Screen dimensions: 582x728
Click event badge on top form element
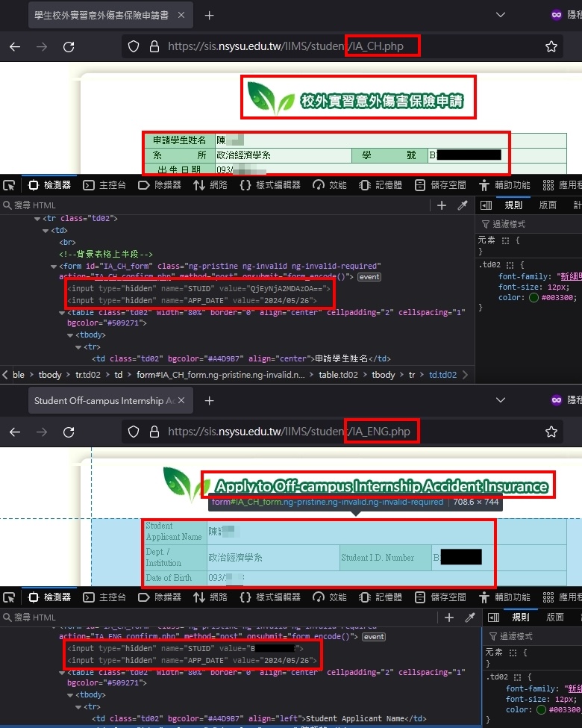[369, 277]
